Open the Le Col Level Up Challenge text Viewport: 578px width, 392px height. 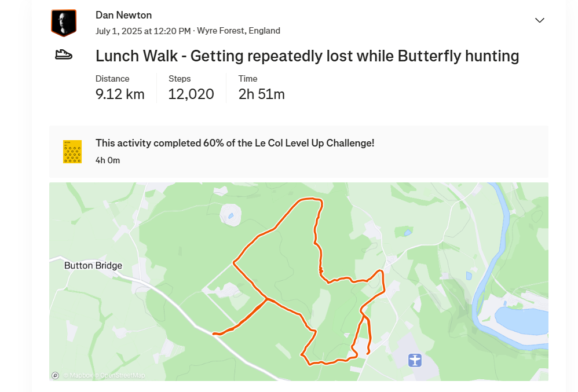coord(235,143)
